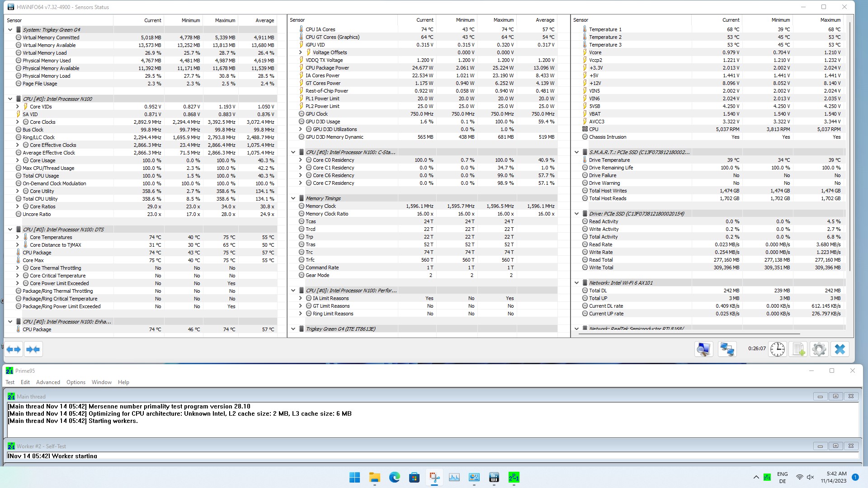Viewport: 868px width, 488px height.
Task: Open notifications badge in the taskbar corner
Action: pos(855,477)
